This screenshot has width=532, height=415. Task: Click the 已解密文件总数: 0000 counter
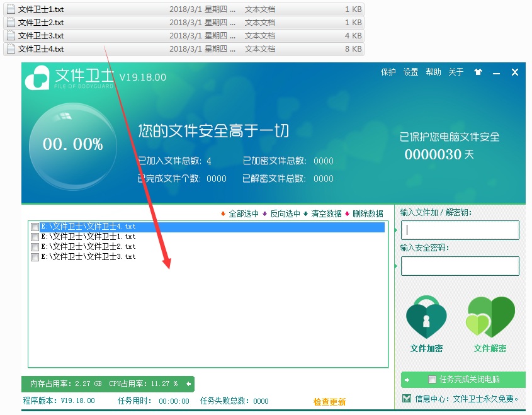pyautogui.click(x=288, y=178)
